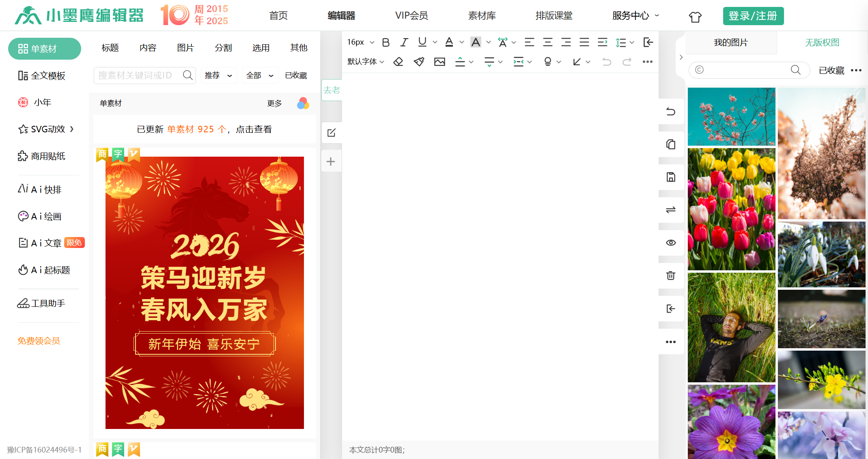
Task: Align text right
Action: pyautogui.click(x=566, y=42)
